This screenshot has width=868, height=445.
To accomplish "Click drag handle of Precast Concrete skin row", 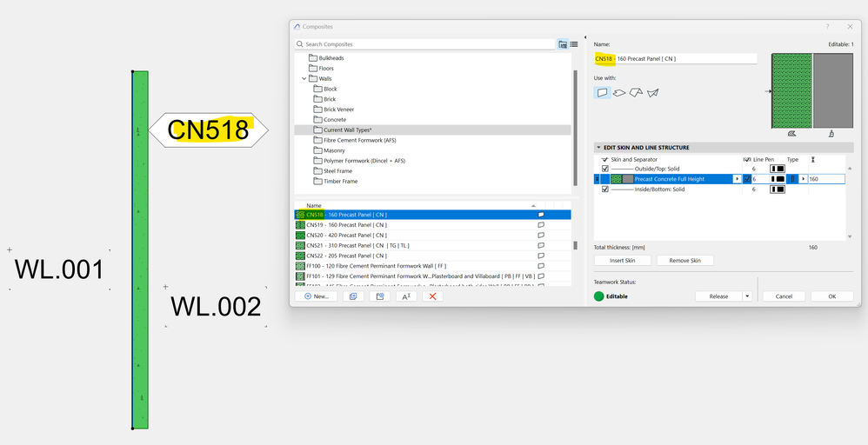I will click(x=597, y=179).
